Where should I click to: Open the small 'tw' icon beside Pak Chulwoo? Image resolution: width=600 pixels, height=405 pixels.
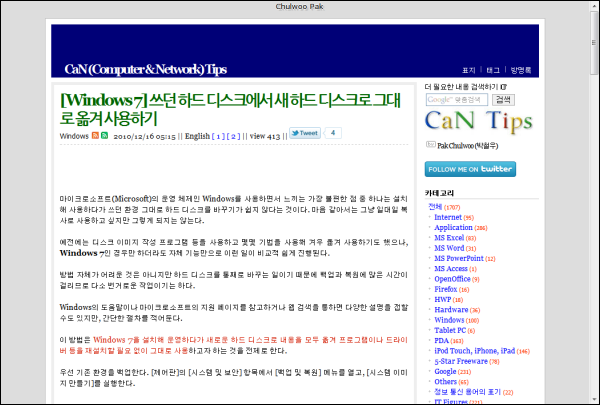(430, 145)
